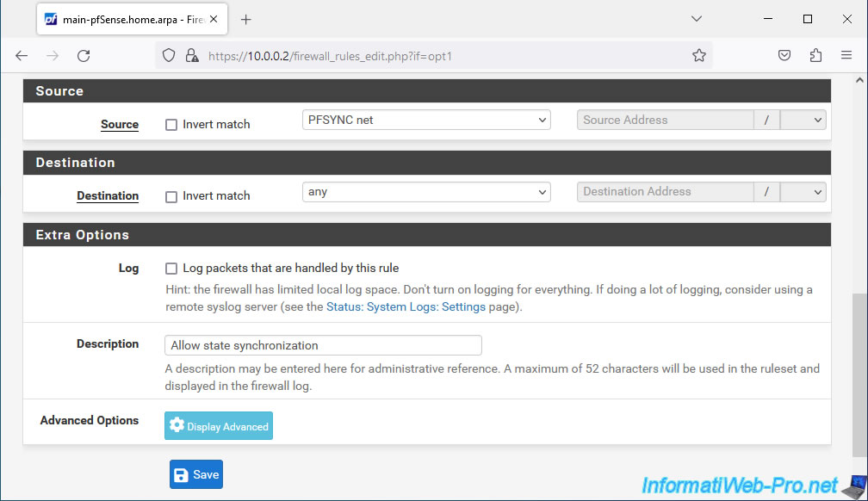Click the browser back arrow
868x501 pixels.
pyautogui.click(x=22, y=55)
